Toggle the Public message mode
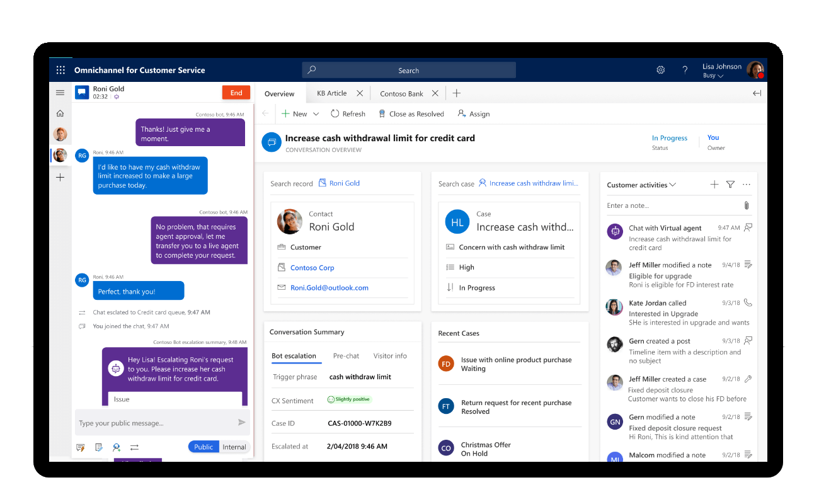This screenshot has height=504, width=819. click(203, 446)
